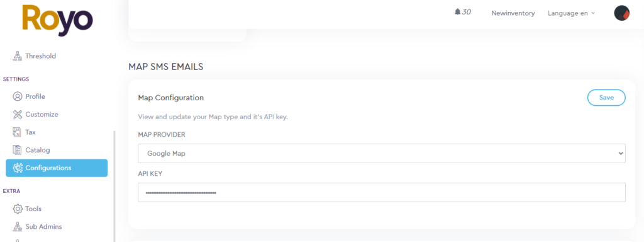
Task: Click into the API KEY field
Action: (x=382, y=192)
